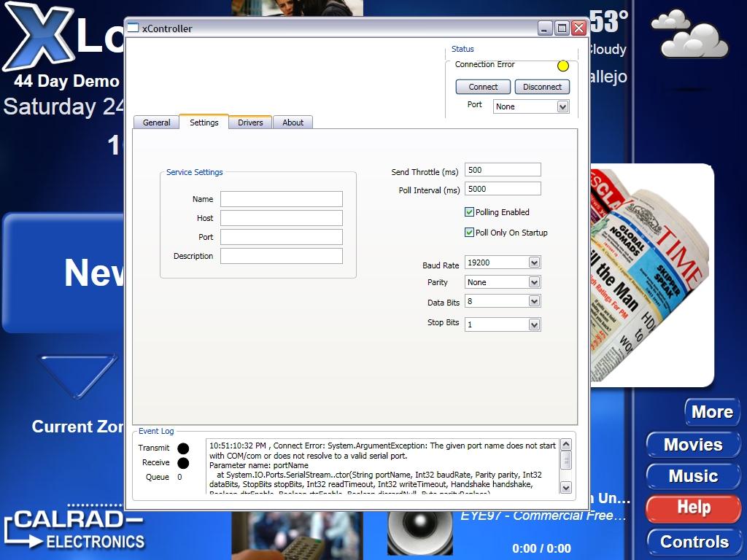Click the Send Throttle input field

click(503, 170)
